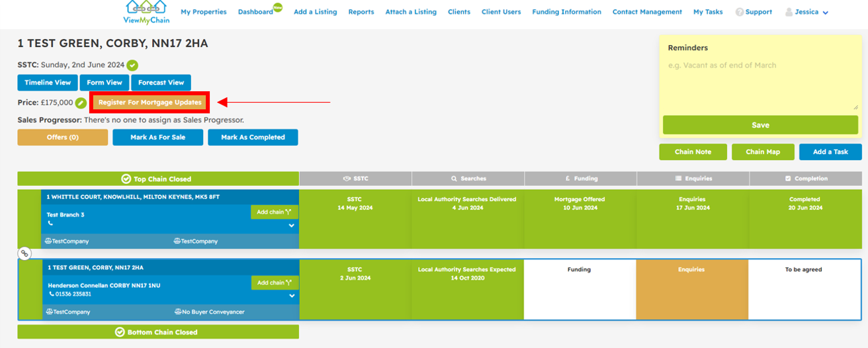Open Contact Management
The image size is (868, 348).
click(x=647, y=12)
